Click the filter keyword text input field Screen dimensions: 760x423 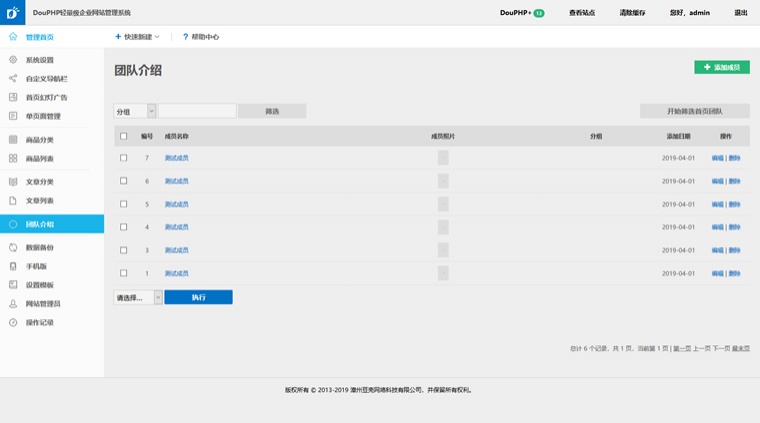click(197, 111)
